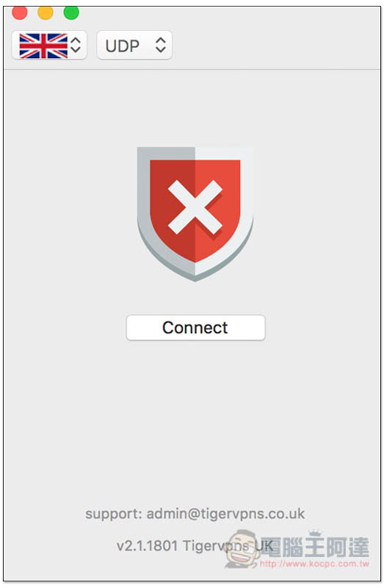The width and height of the screenshot is (384, 588).
Task: Click the Connect button
Action: pyautogui.click(x=195, y=327)
